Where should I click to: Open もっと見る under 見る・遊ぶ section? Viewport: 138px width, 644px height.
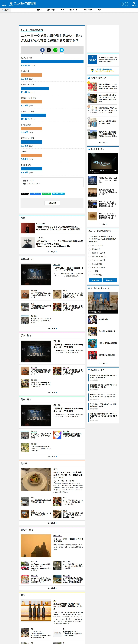point(52,456)
